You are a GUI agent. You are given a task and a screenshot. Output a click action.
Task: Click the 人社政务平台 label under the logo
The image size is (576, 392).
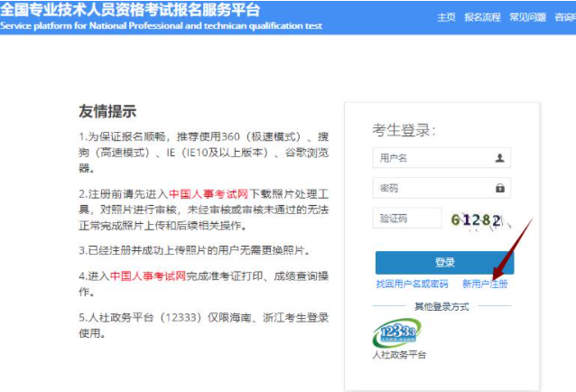click(398, 355)
